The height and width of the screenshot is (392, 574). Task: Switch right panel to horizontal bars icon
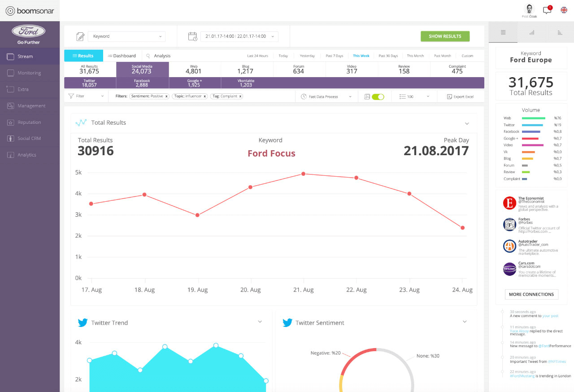[x=560, y=32]
